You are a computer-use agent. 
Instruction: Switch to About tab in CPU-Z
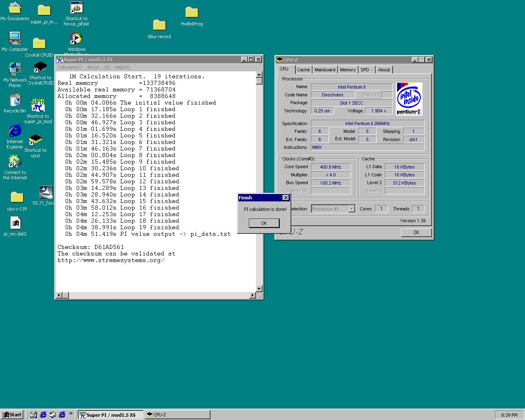(x=384, y=70)
